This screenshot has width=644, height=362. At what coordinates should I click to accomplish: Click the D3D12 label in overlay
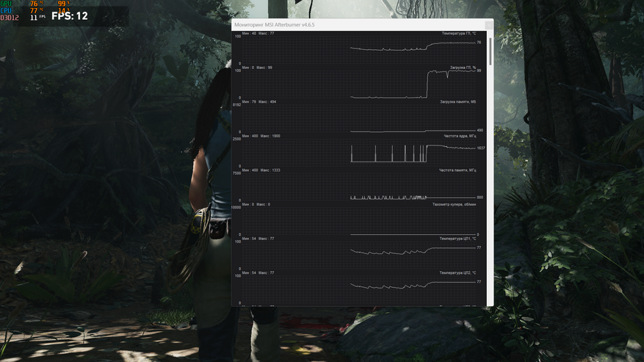[x=10, y=17]
